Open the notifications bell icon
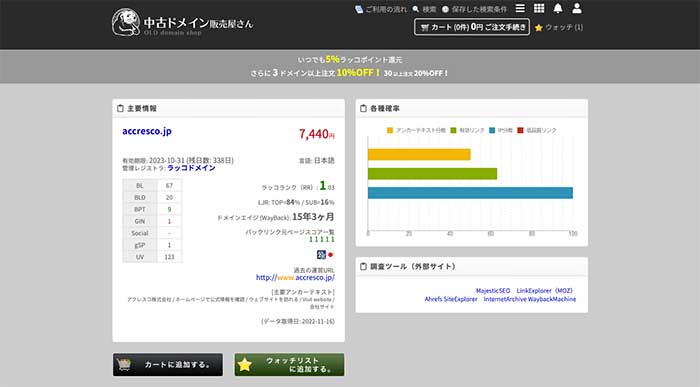Image resolution: width=700 pixels, height=387 pixels. pyautogui.click(x=558, y=8)
